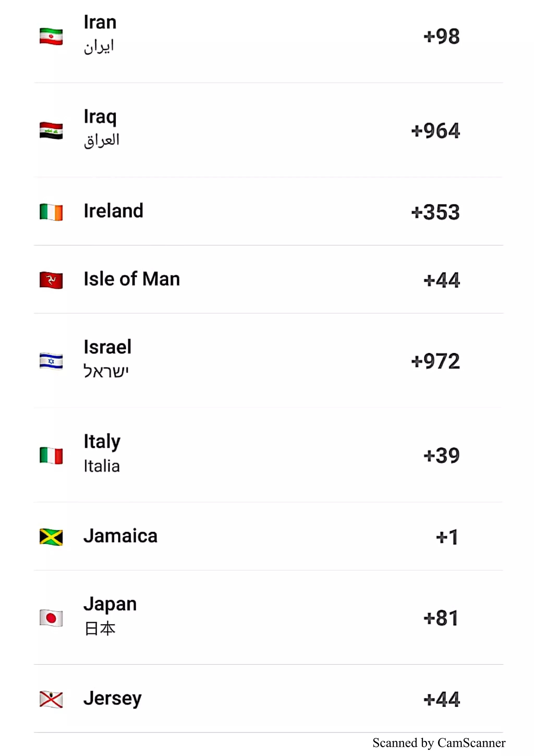The image size is (534, 756).
Task: Tap the Israel flag icon
Action: click(51, 361)
